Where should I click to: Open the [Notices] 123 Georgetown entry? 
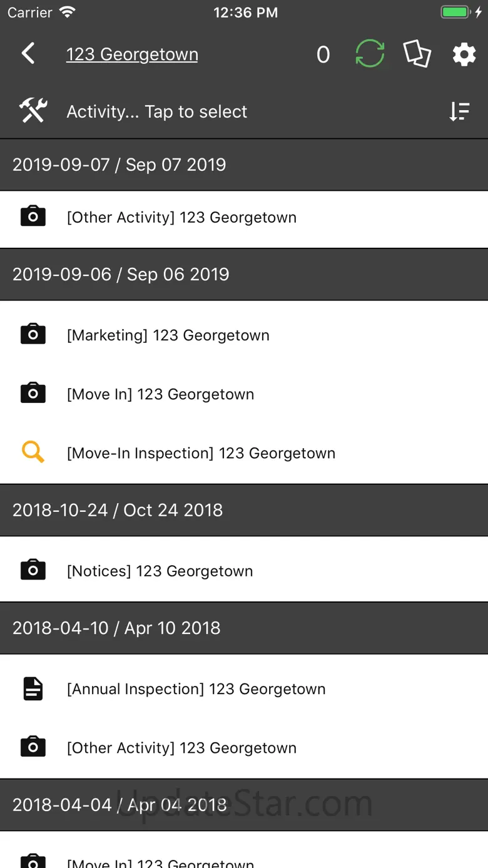coord(160,571)
